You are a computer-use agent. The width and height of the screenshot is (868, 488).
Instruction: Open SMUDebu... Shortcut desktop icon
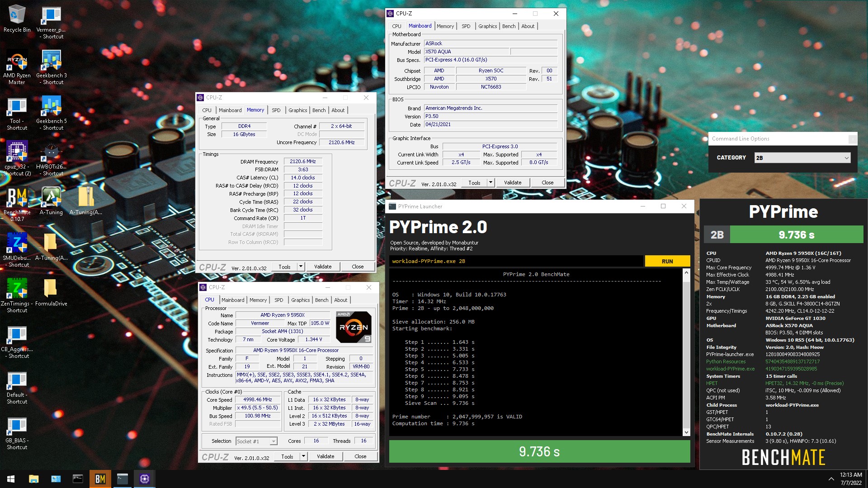point(17,250)
